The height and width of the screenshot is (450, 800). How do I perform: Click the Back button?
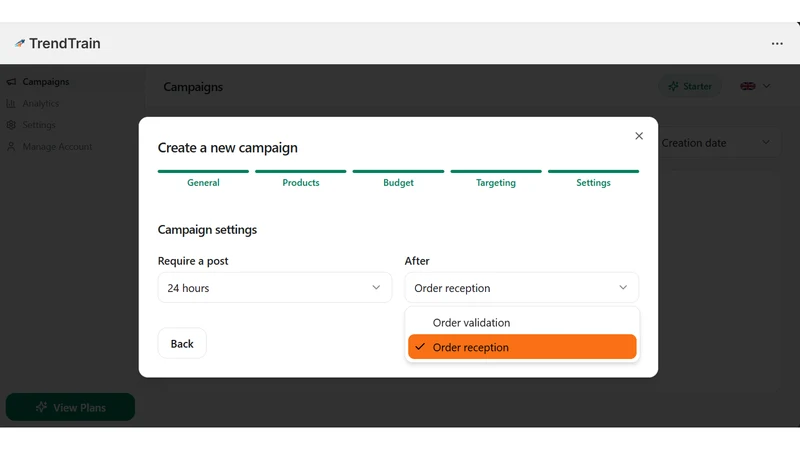click(182, 343)
